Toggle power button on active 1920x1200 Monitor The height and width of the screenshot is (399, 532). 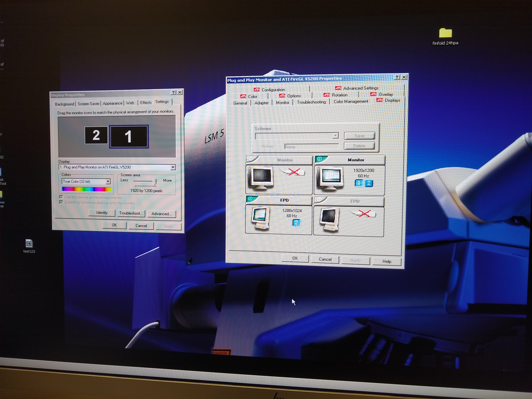tap(320, 159)
